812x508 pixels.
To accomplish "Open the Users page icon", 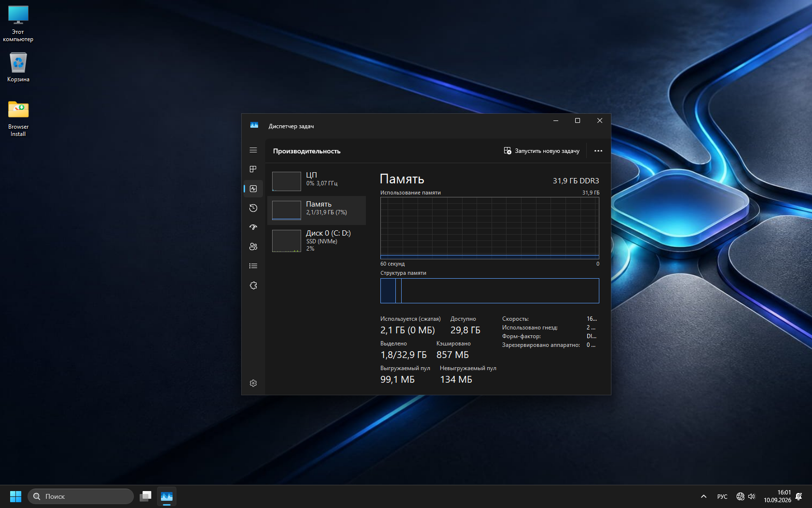I will [253, 247].
